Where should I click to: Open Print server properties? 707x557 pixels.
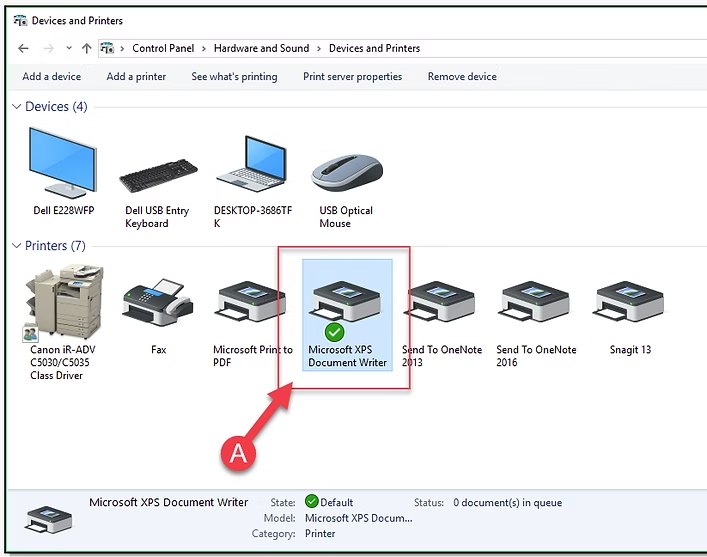[352, 77]
